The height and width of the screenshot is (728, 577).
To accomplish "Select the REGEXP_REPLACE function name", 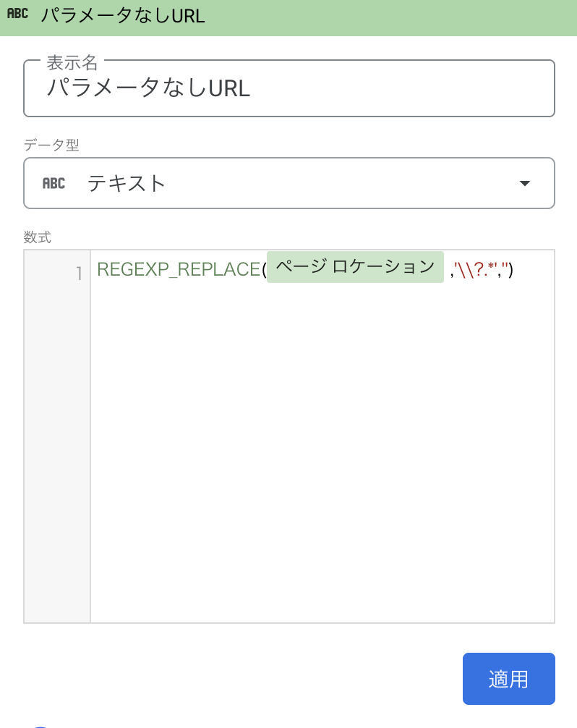I will pos(177,268).
